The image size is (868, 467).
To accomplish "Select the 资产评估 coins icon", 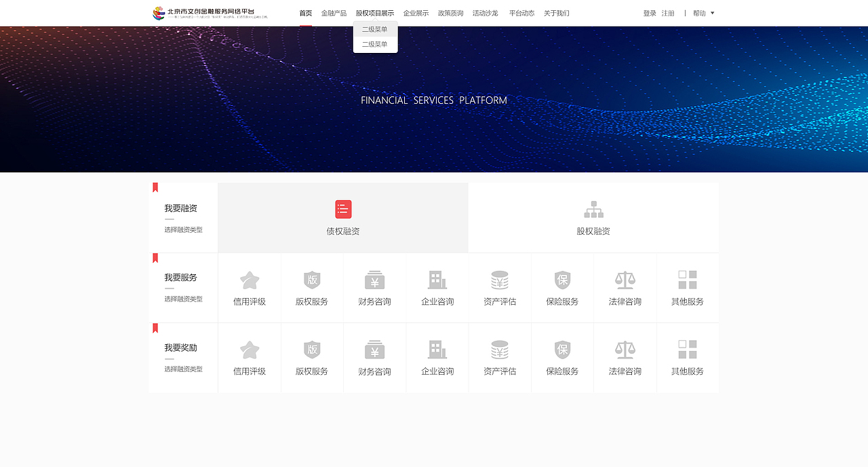I will click(x=500, y=279).
